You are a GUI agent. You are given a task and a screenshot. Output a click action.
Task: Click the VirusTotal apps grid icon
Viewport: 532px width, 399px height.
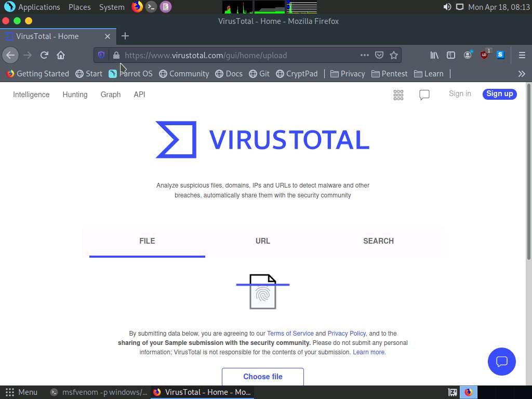click(x=398, y=95)
